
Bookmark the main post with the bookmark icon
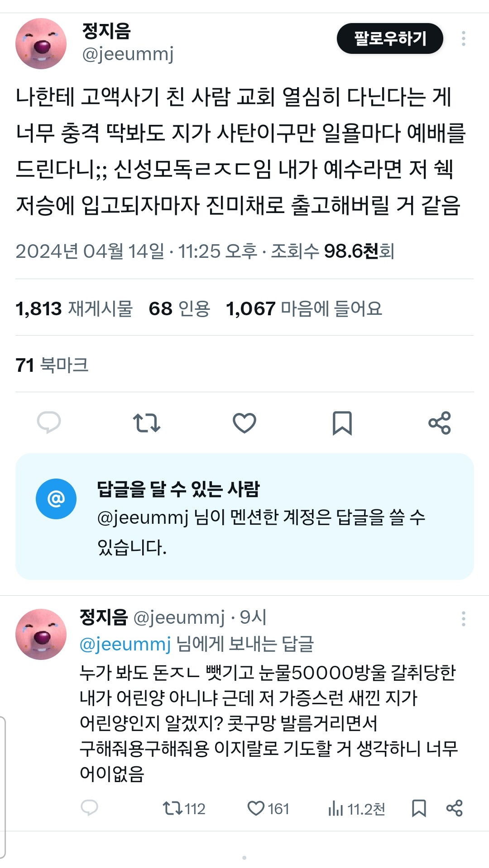coord(342,423)
